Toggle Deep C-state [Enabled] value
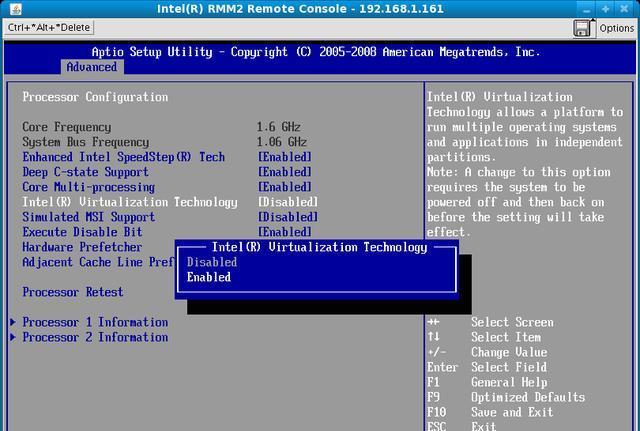The width and height of the screenshot is (640, 431). (285, 172)
